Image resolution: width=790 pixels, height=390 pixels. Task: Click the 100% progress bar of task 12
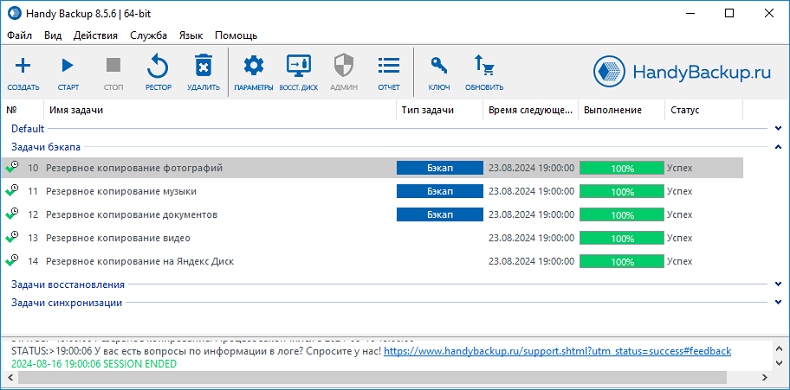[x=622, y=215]
